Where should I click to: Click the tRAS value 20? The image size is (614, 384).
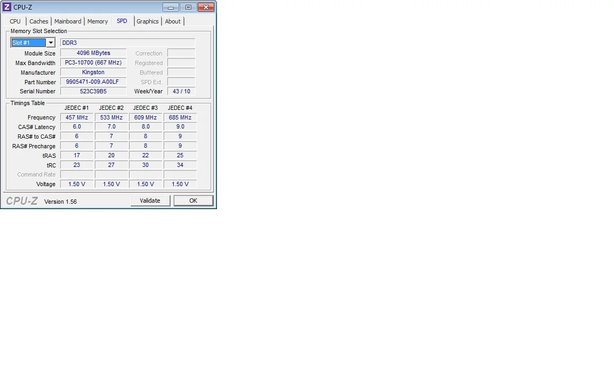coord(111,155)
